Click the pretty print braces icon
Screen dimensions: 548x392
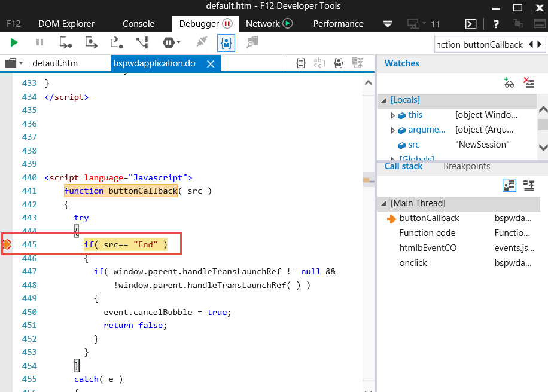[300, 63]
